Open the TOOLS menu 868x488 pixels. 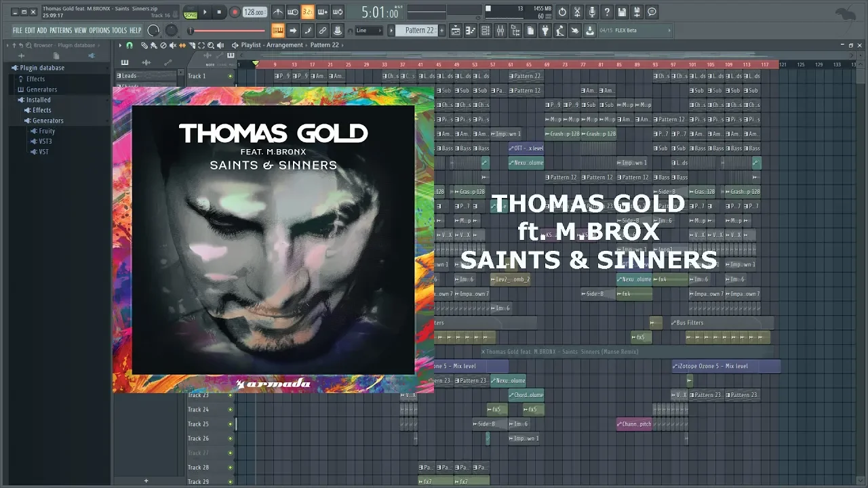pos(119,30)
